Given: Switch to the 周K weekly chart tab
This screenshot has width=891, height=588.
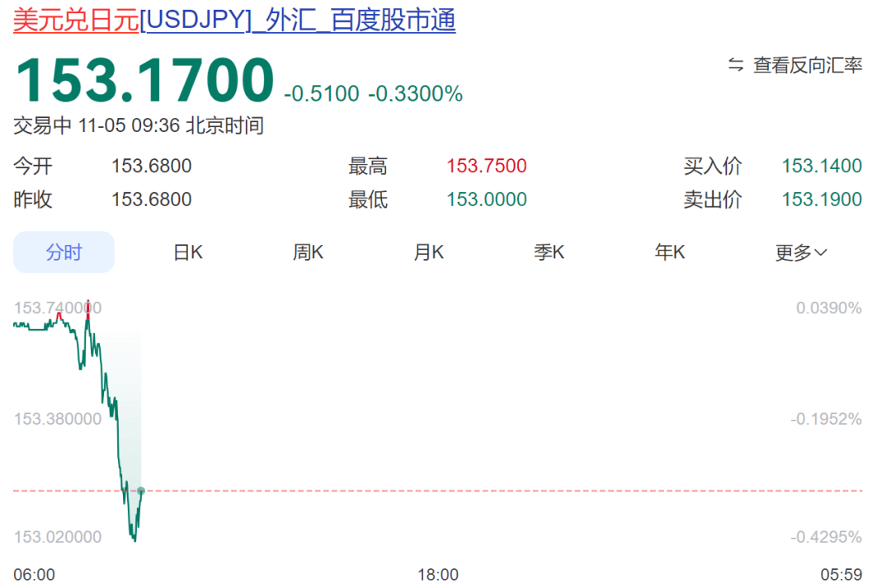Looking at the screenshot, I should [x=307, y=252].
